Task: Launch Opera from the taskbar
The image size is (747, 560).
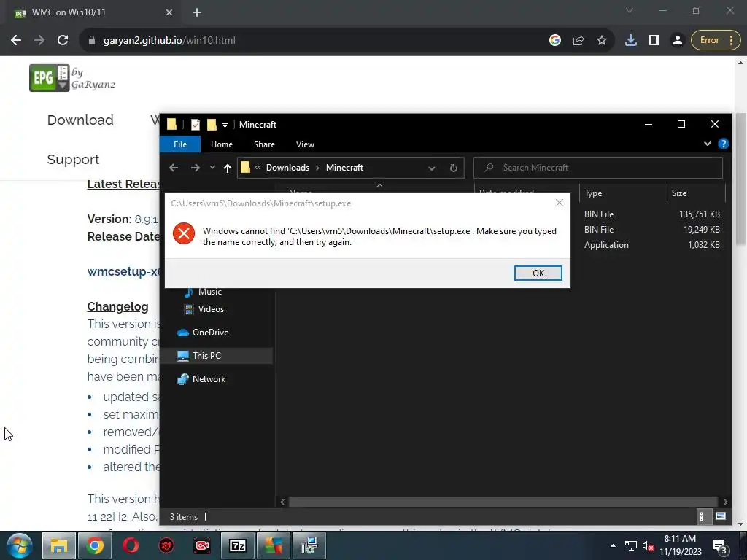Action: coord(131,545)
